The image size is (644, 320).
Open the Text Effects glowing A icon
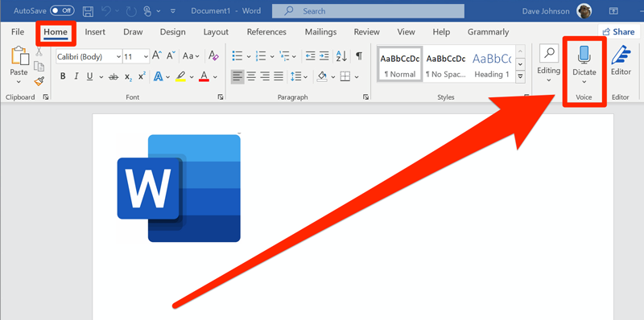(159, 76)
